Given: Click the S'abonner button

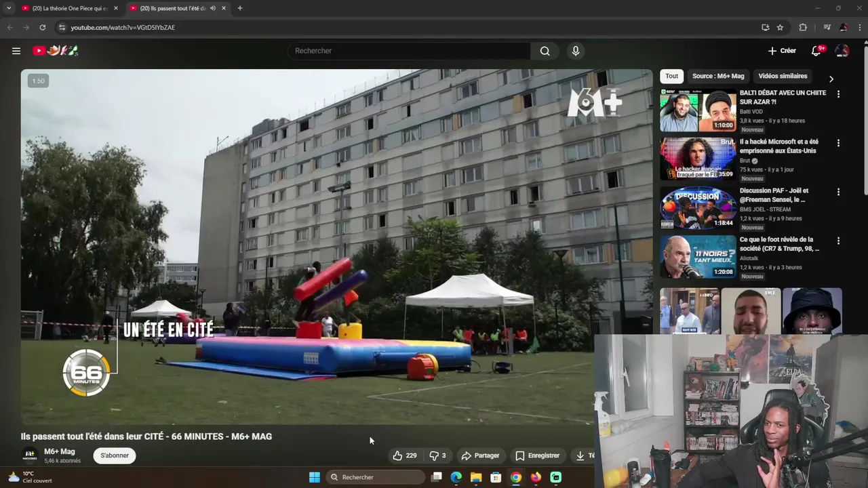Looking at the screenshot, I should [115, 455].
